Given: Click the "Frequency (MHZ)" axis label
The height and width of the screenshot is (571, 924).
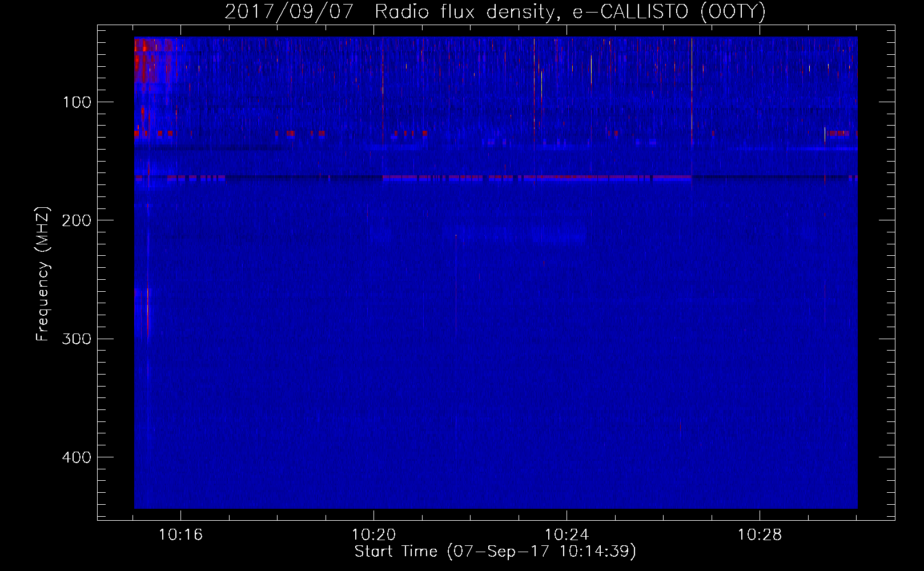Looking at the screenshot, I should coord(43,274).
